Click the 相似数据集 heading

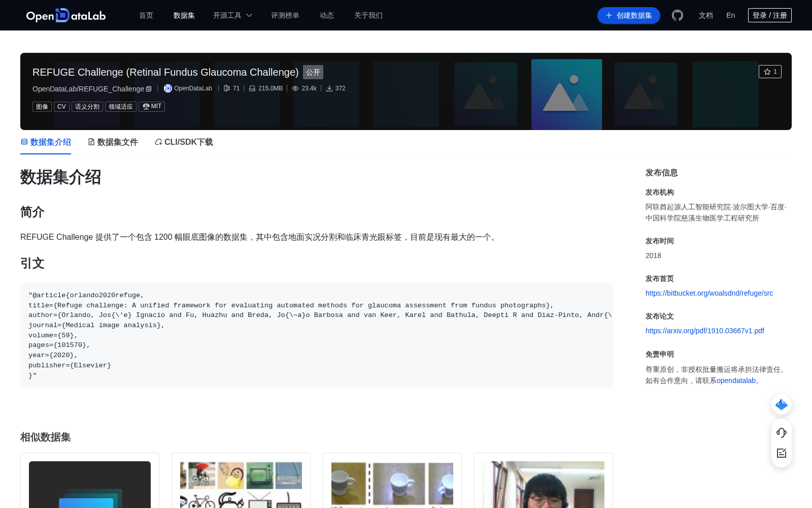(x=46, y=437)
